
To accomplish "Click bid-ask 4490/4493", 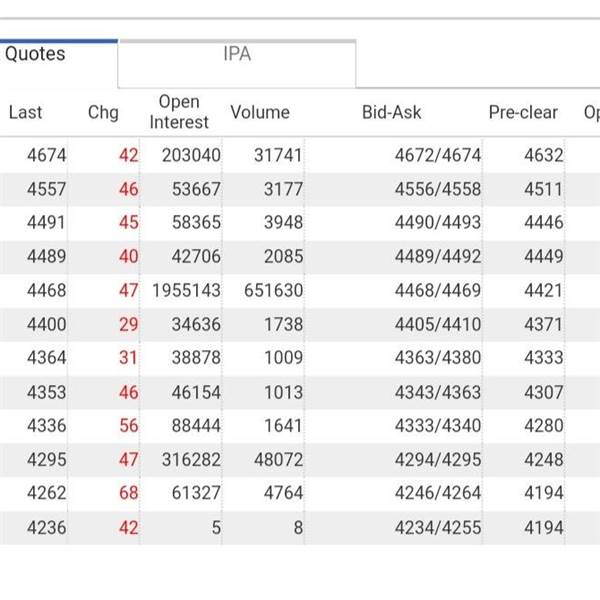I will click(438, 222).
